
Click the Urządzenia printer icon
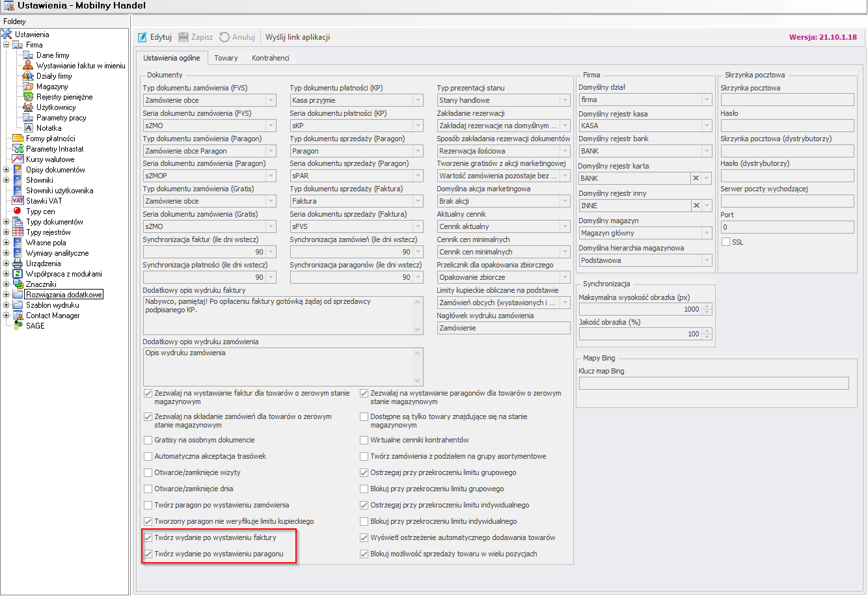[18, 264]
